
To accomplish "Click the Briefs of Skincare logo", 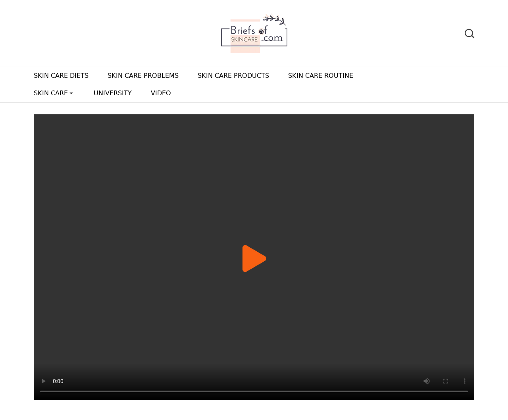I will tap(254, 34).
